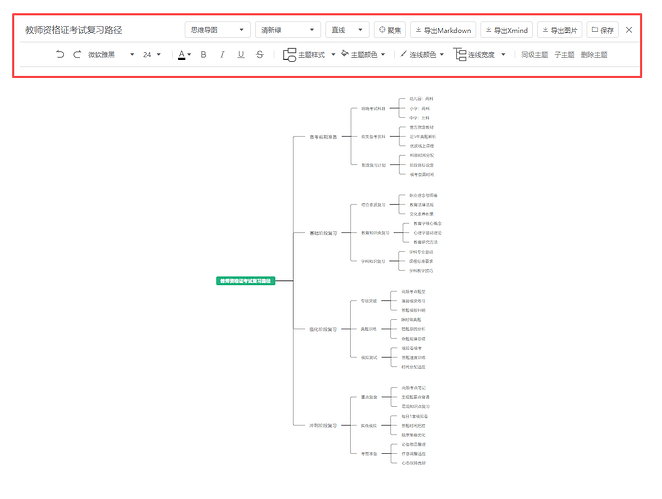Expand the 思维导图 layout dropdown
This screenshot has height=499, width=662.
click(217, 30)
